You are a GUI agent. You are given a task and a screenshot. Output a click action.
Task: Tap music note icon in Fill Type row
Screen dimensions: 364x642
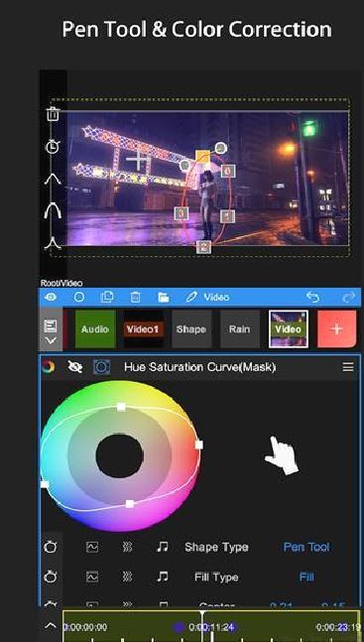click(x=163, y=577)
